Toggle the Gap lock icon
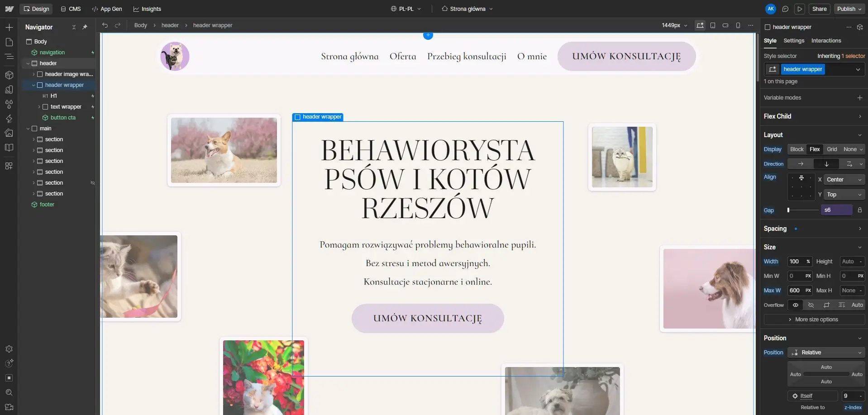This screenshot has width=868, height=415. [x=859, y=210]
